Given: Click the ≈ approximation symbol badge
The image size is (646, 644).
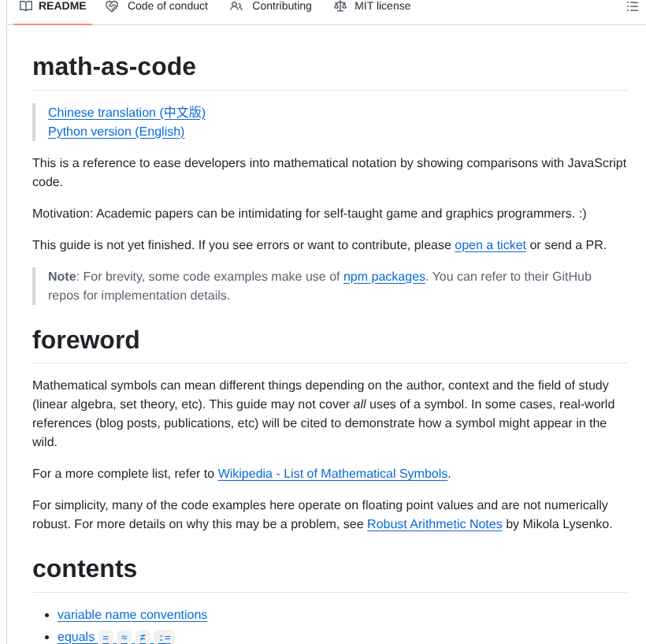Looking at the screenshot, I should click(124, 637).
